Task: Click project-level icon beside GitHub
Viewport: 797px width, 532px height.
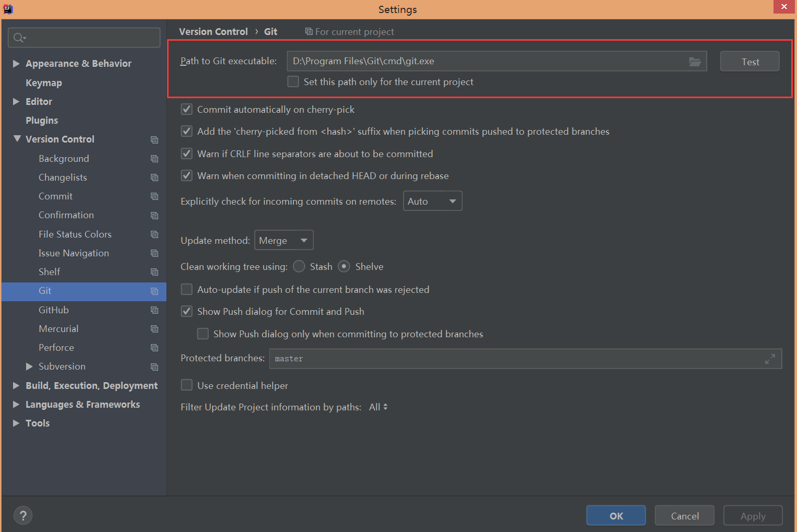Action: tap(154, 310)
